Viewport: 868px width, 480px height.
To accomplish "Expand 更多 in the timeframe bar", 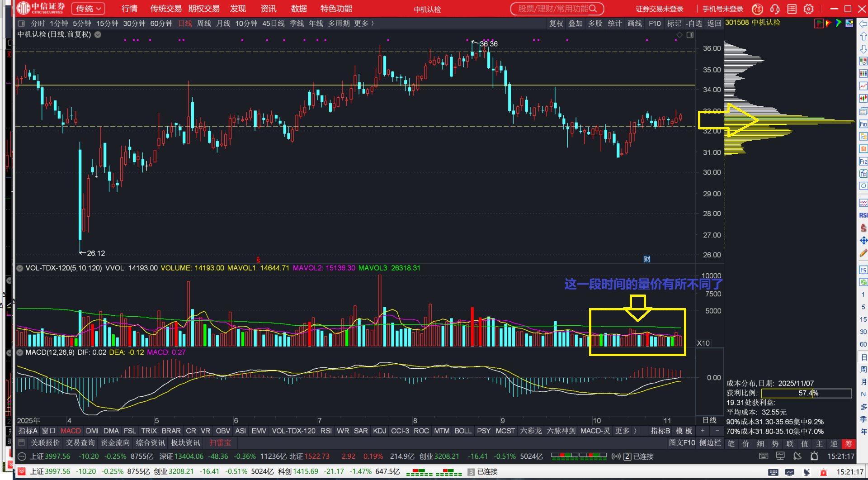I will point(364,24).
